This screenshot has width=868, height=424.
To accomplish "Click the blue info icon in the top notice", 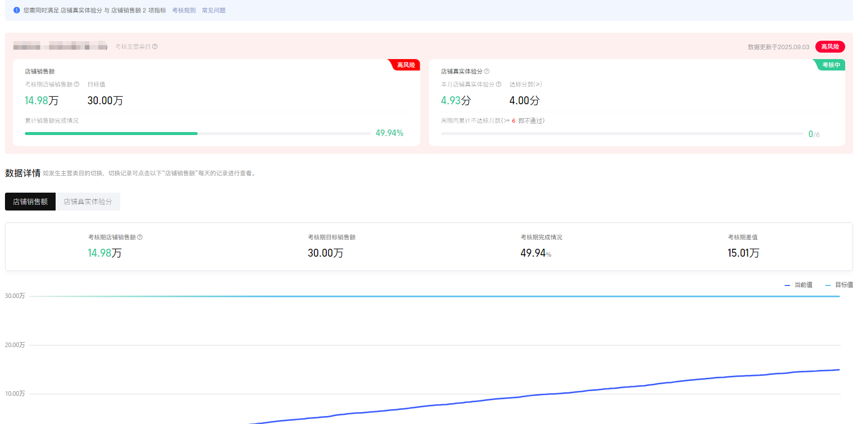I will (x=16, y=10).
